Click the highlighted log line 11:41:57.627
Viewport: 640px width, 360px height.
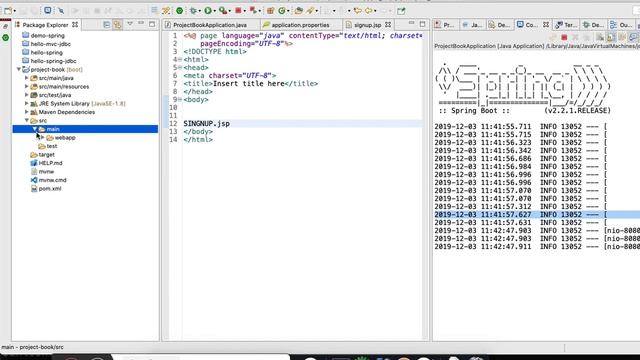(x=537, y=215)
